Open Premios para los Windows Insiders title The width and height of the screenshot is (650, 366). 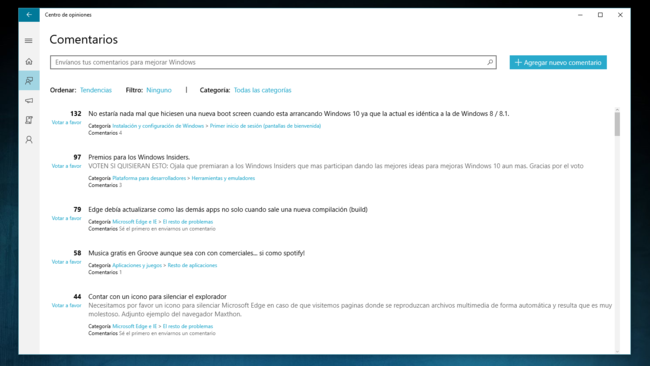[x=139, y=157]
